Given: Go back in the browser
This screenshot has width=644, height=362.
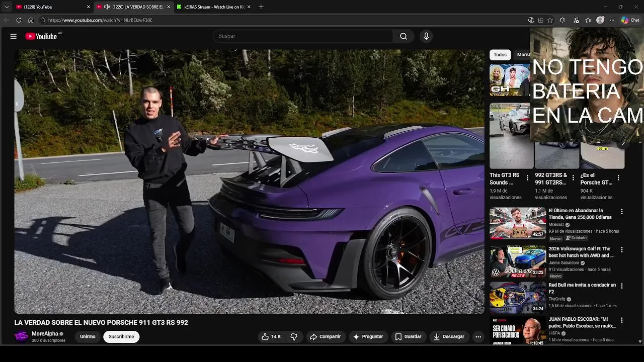Looking at the screenshot, I should pos(7,20).
